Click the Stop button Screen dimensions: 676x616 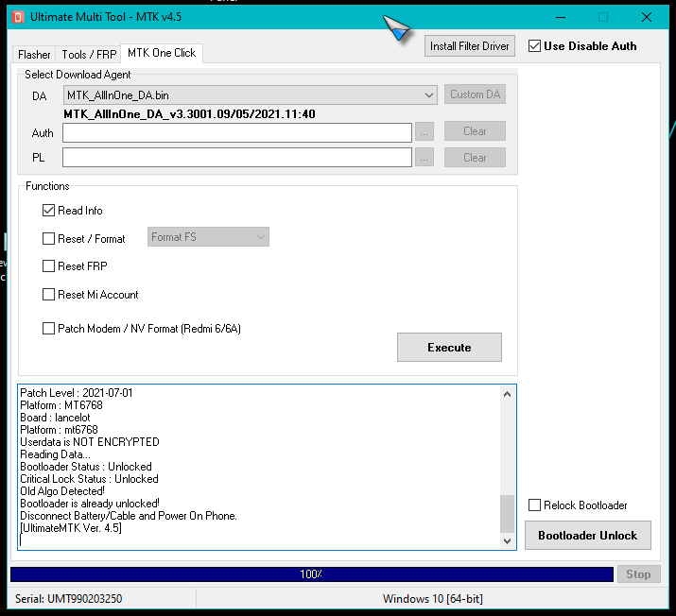[x=638, y=574]
